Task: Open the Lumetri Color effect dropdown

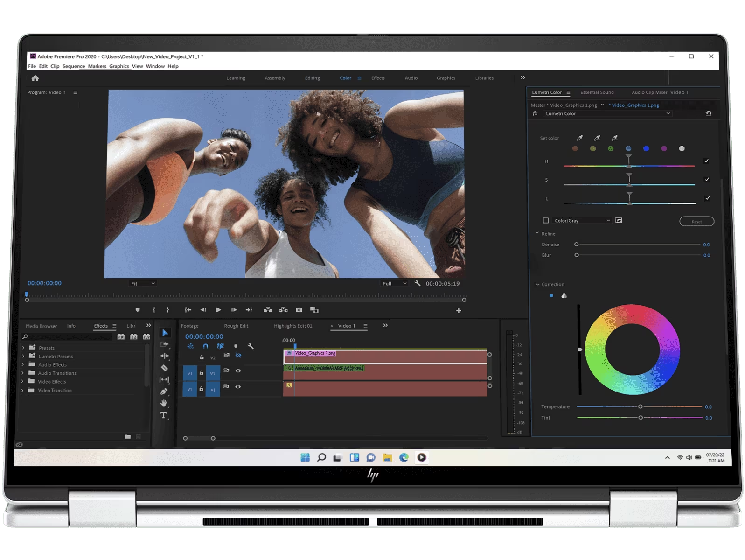Action: click(x=607, y=113)
